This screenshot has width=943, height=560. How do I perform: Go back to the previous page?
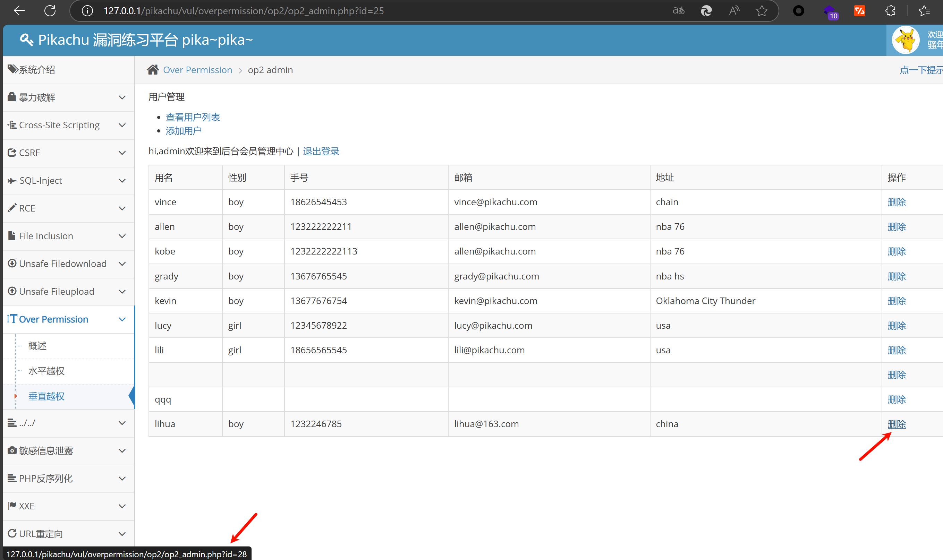click(19, 10)
